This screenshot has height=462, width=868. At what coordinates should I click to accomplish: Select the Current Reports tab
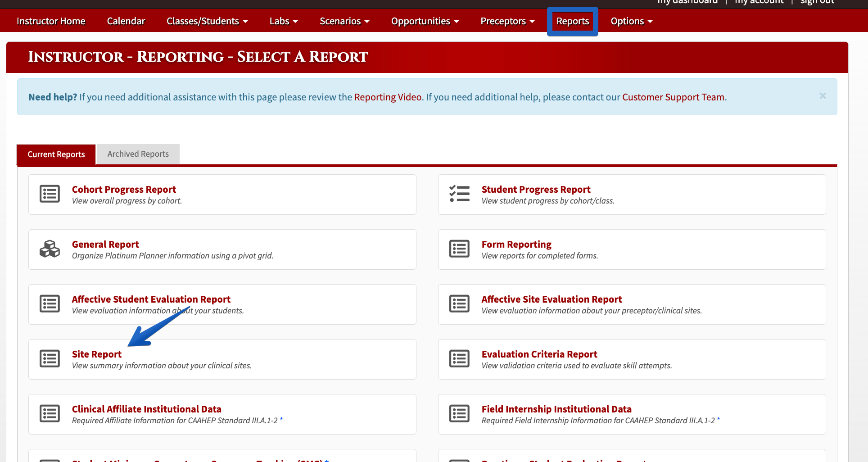(56, 154)
